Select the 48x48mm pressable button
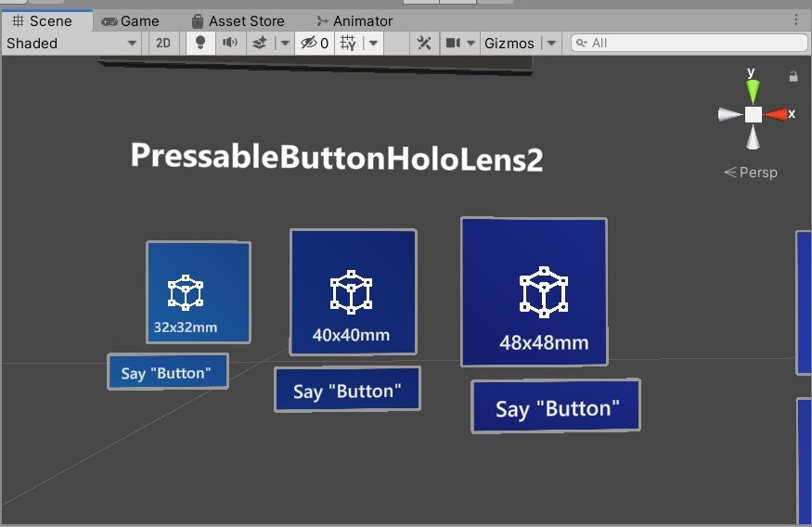This screenshot has height=527, width=812. click(534, 292)
